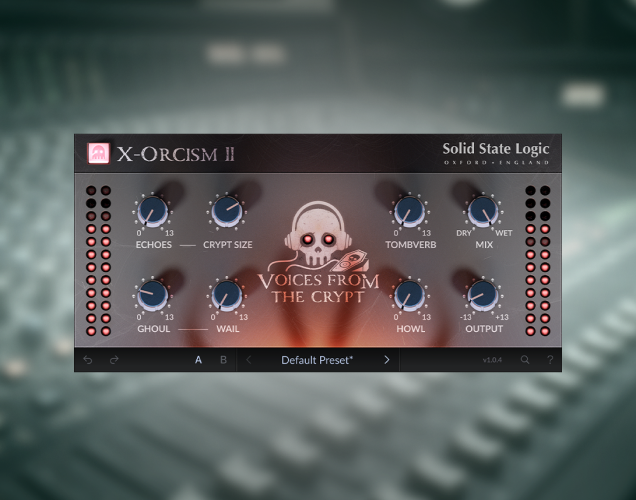Screen dimensions: 636x500
Task: Click the WAIL knob
Action: (227, 295)
